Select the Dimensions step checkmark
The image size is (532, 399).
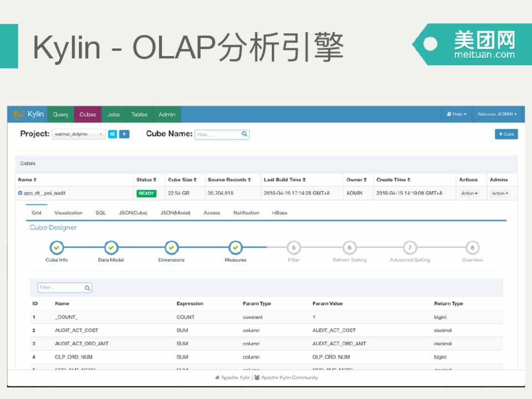[171, 248]
